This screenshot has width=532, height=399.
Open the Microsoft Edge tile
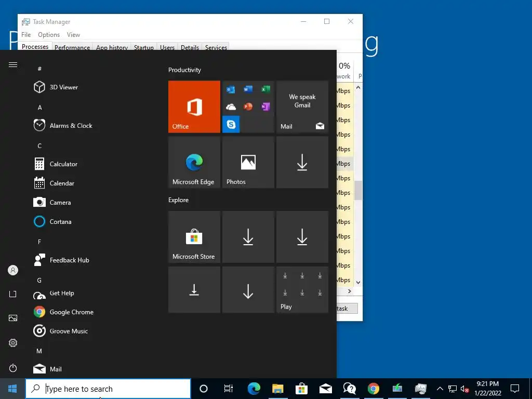(x=194, y=162)
